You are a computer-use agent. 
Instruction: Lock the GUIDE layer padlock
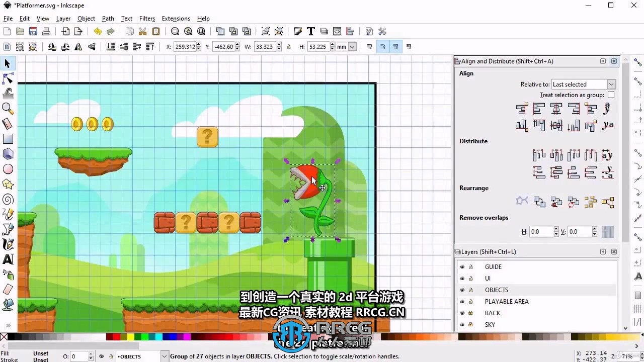pyautogui.click(x=471, y=267)
